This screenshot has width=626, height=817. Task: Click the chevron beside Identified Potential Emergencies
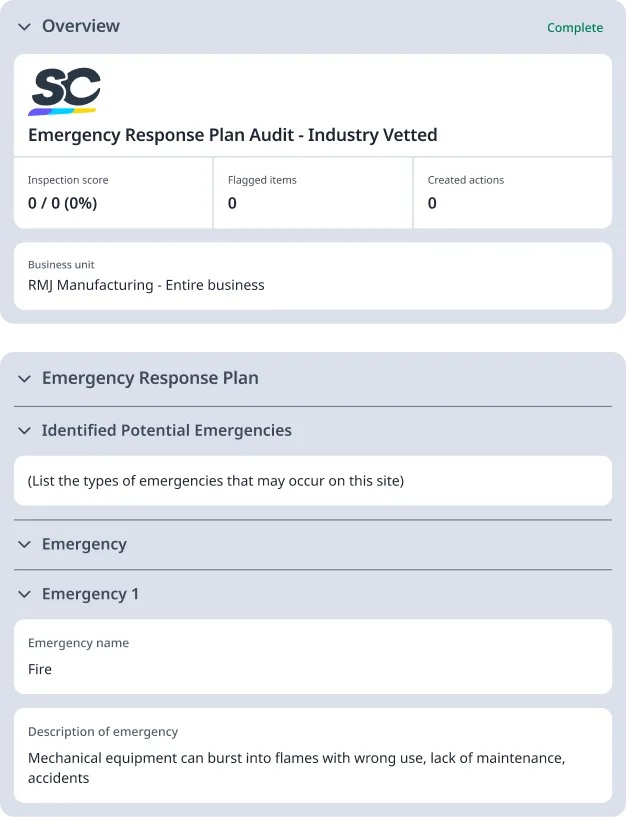coord(24,430)
